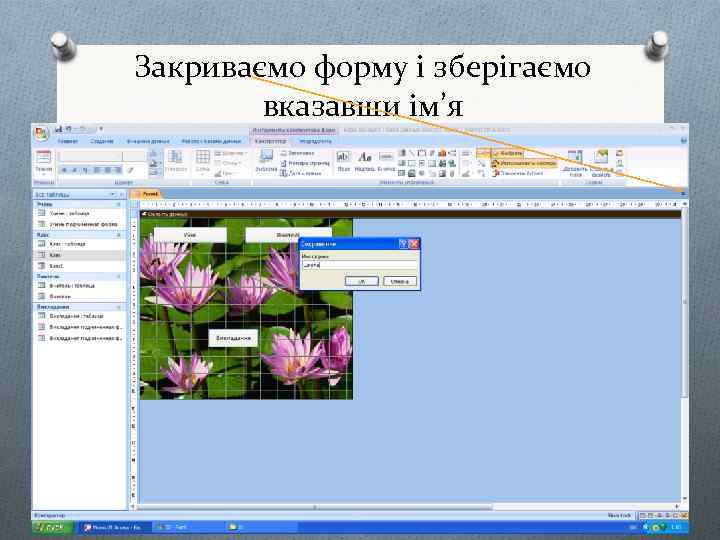Insert logo with Эмблема button
This screenshot has width=720, height=540.
[266, 162]
